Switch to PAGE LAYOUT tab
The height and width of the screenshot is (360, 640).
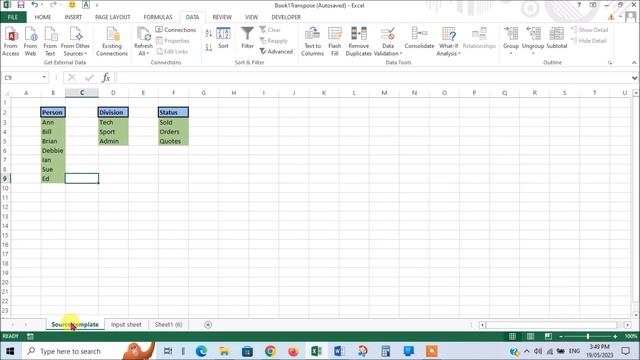pos(113,17)
